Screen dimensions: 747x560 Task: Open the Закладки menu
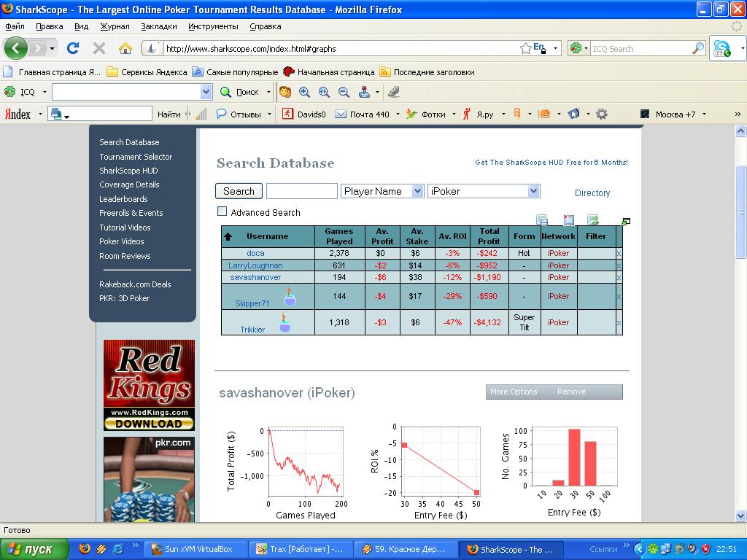158,26
